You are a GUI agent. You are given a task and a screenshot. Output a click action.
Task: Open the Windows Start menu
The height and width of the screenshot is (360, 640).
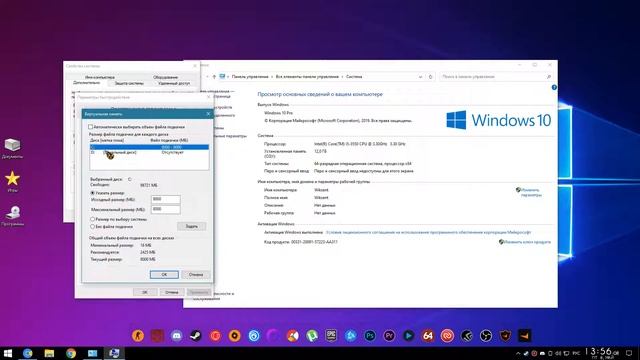7,353
